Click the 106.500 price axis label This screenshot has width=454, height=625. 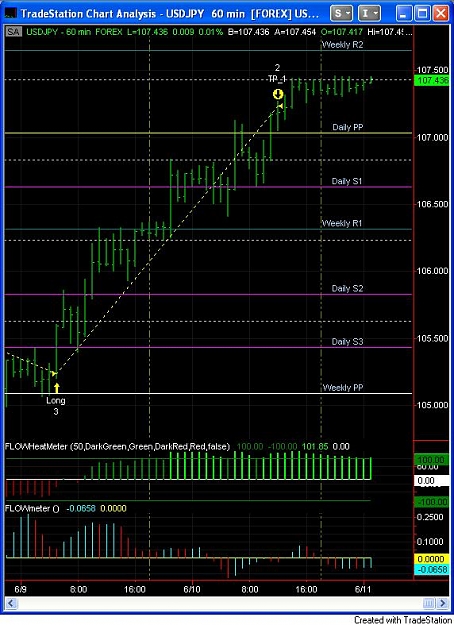pos(432,204)
